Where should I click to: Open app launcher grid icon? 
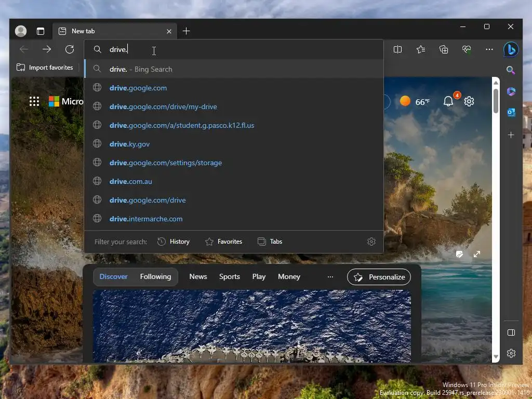34,101
